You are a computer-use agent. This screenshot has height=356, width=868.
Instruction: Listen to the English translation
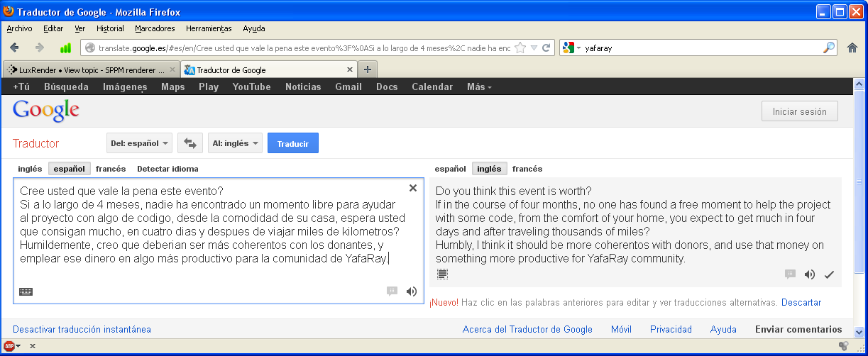(x=810, y=274)
